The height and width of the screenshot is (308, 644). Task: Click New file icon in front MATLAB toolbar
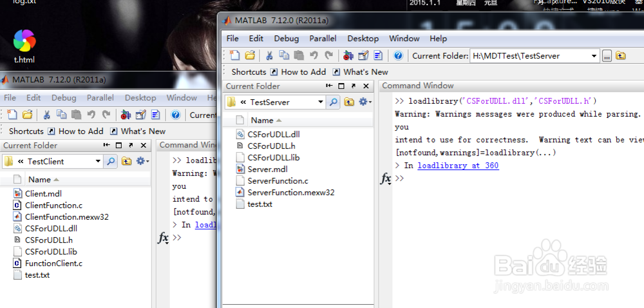coord(234,55)
